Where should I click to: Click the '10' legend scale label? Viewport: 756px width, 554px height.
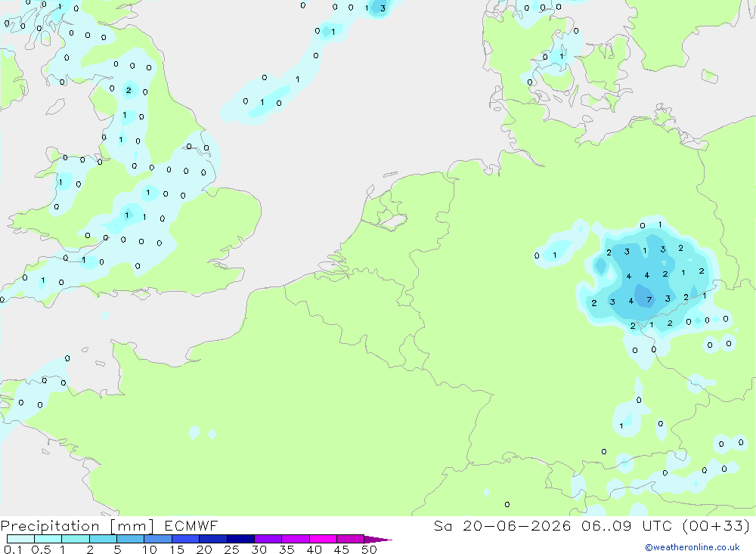coord(150,549)
